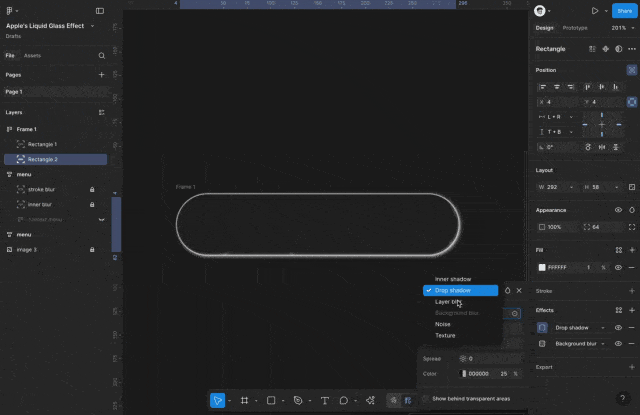
Task: Select the Rectangle shape tool
Action: (271, 400)
